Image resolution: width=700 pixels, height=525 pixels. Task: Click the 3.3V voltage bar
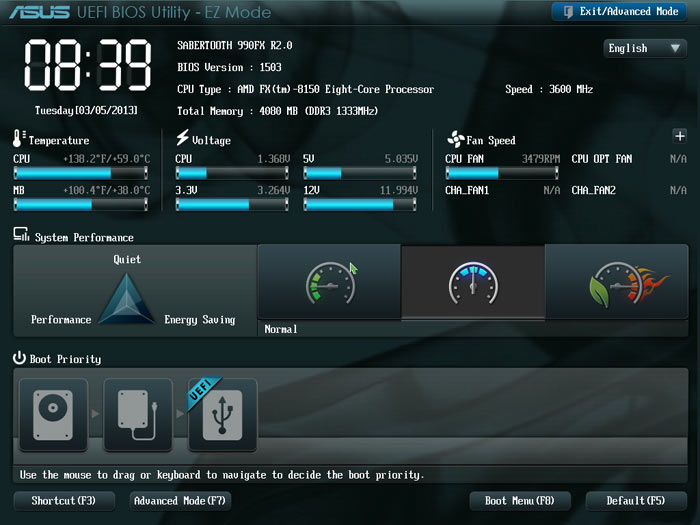tap(232, 204)
